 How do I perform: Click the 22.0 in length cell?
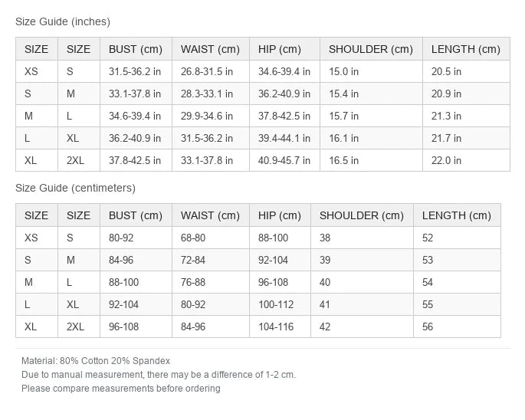(466, 160)
